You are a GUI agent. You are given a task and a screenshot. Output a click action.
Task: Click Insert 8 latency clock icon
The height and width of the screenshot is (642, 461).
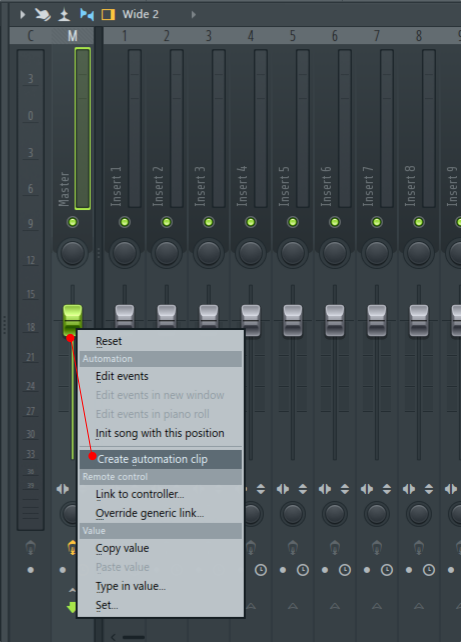coord(429,570)
